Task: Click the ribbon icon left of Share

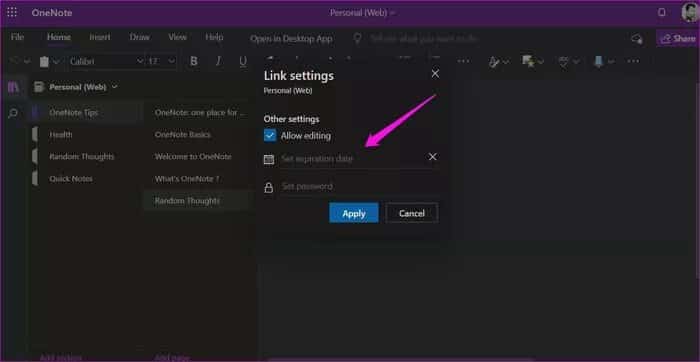Action: [x=637, y=39]
